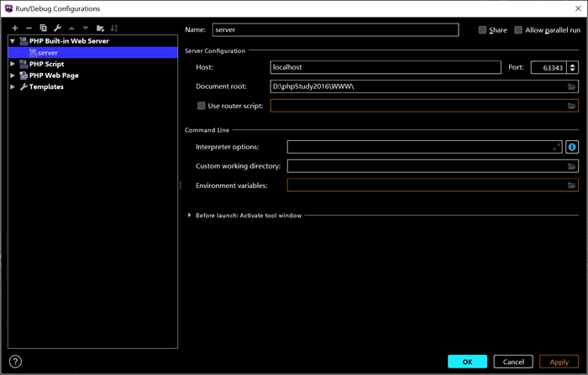The height and width of the screenshot is (375, 588).
Task: Create new folder for configurations
Action: [100, 28]
